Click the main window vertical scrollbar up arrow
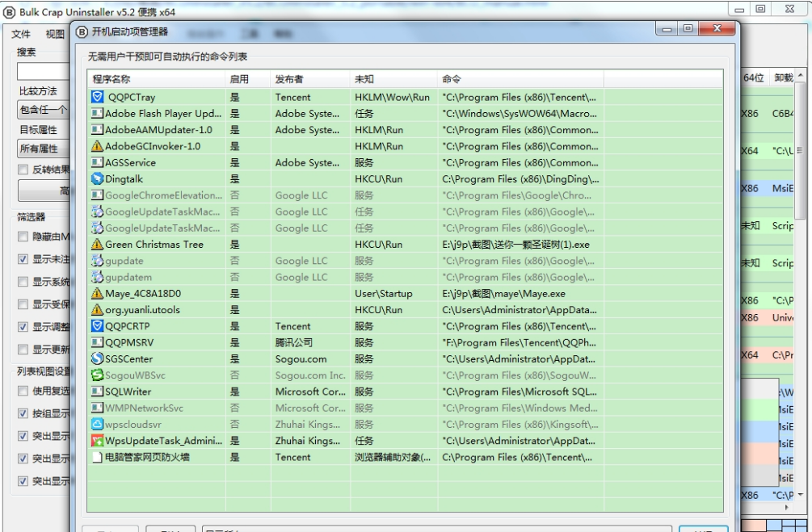 click(x=800, y=76)
